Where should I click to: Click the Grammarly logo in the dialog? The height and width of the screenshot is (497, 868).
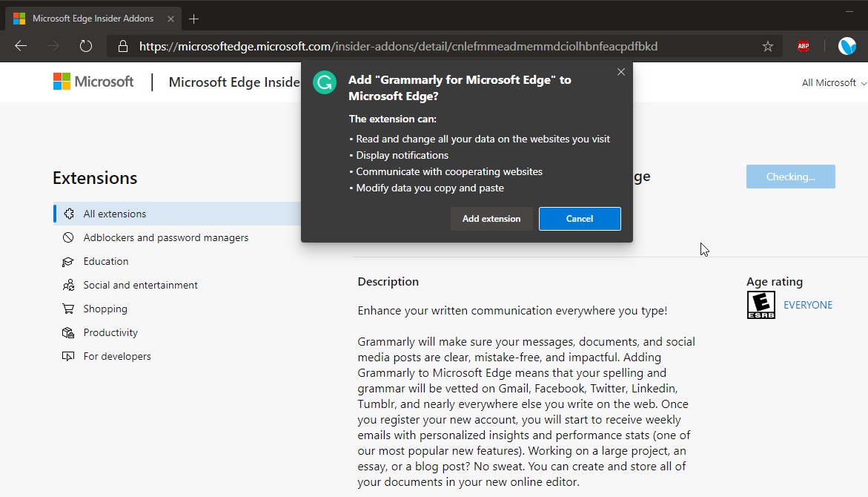(325, 82)
